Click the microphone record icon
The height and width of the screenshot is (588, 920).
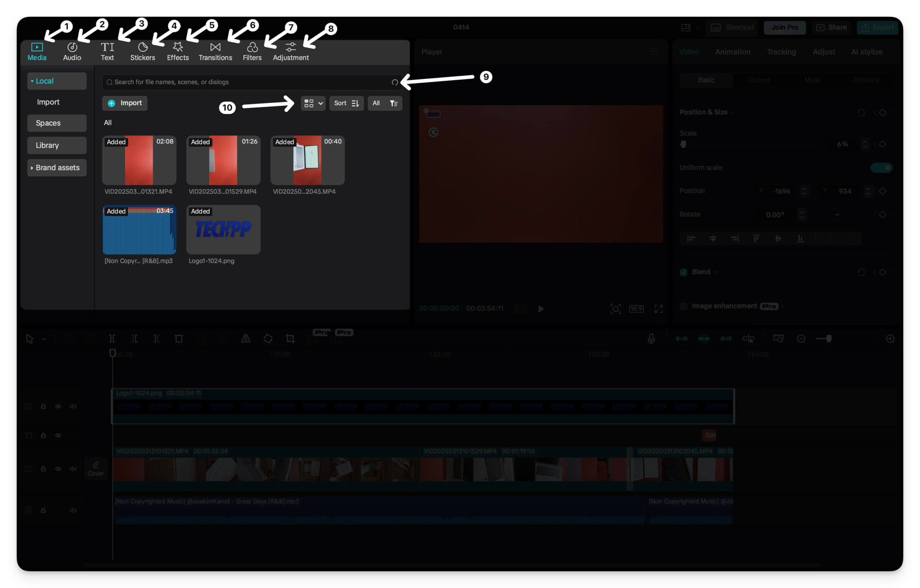pyautogui.click(x=651, y=339)
